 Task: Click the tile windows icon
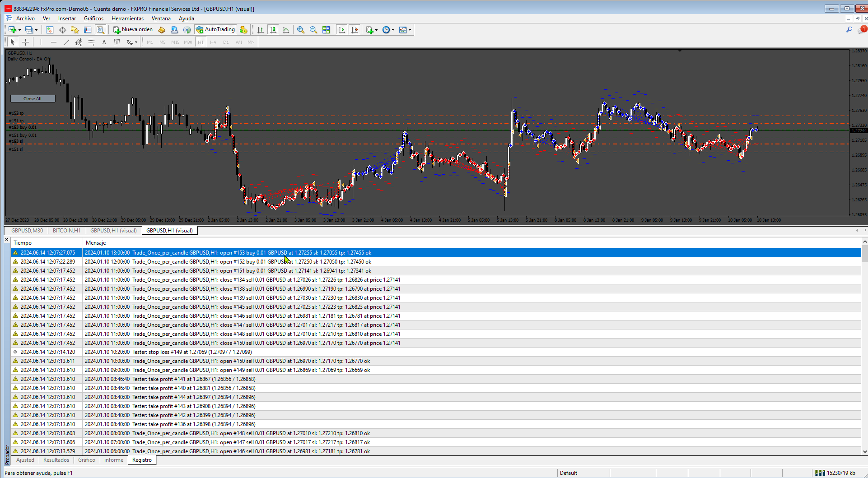[326, 30]
